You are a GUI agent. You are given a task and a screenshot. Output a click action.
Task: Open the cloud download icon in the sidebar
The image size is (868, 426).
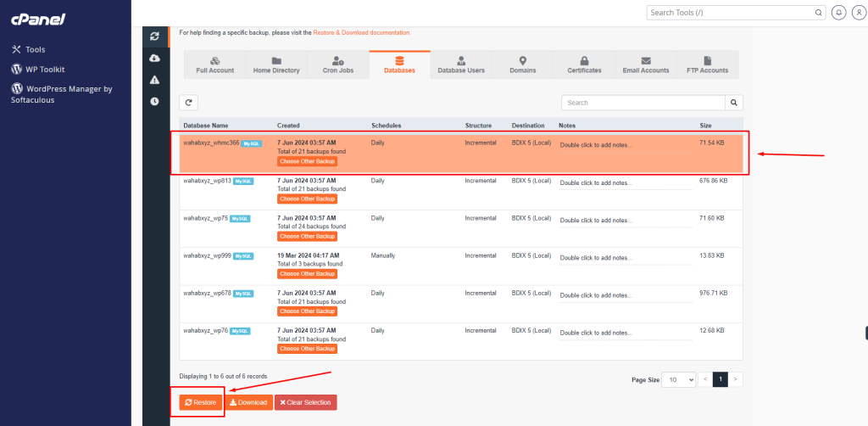pyautogui.click(x=154, y=58)
